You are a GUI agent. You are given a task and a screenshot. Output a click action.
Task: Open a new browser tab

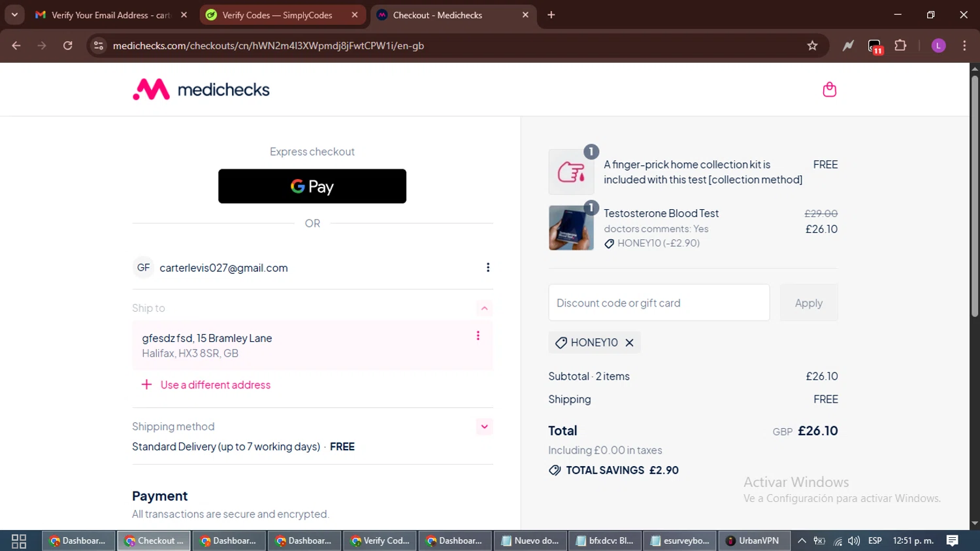point(551,15)
